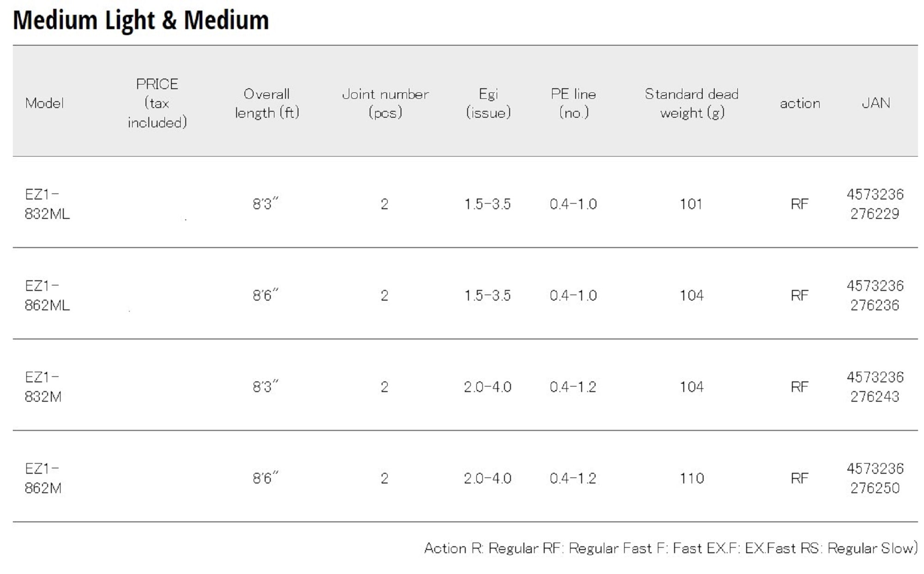Image resolution: width=924 pixels, height=574 pixels.
Task: Click the EZ1-832ML model cell
Action: pyautogui.click(x=47, y=204)
